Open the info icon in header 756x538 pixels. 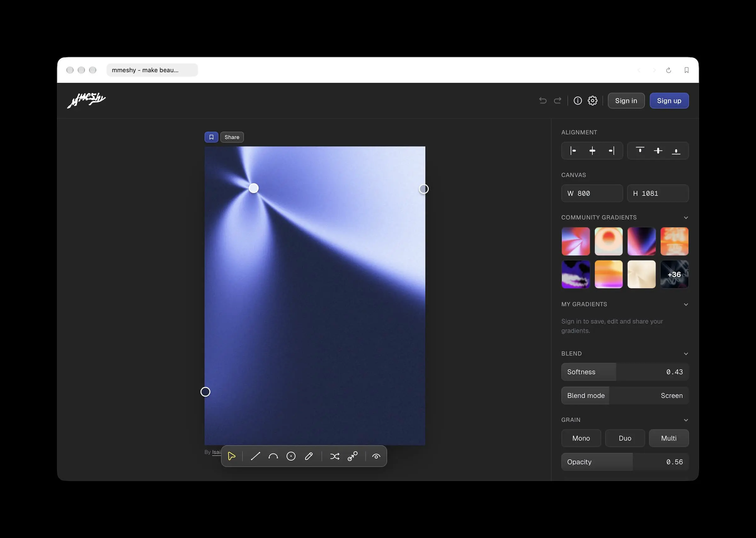point(578,101)
